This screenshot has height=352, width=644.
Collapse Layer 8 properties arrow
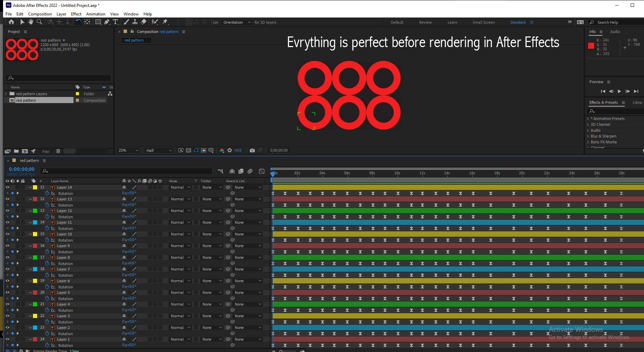click(x=30, y=257)
